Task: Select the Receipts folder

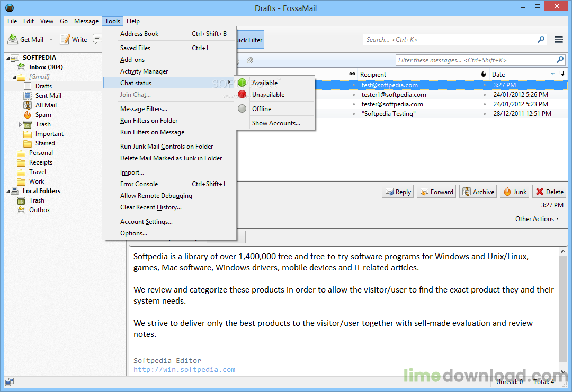Action: (40, 162)
